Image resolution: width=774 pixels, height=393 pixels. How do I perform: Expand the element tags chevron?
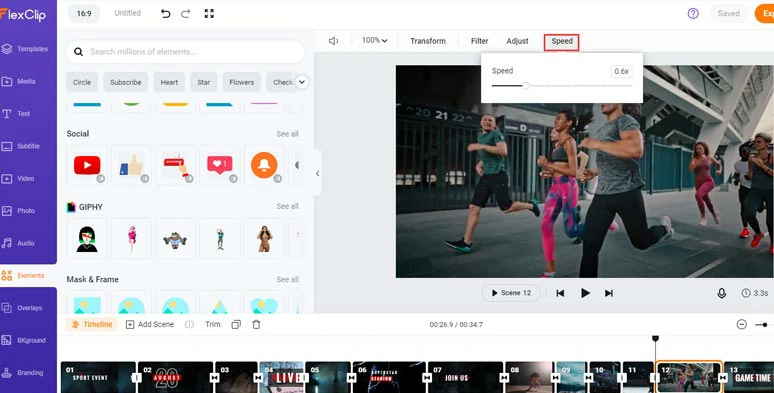(x=302, y=82)
